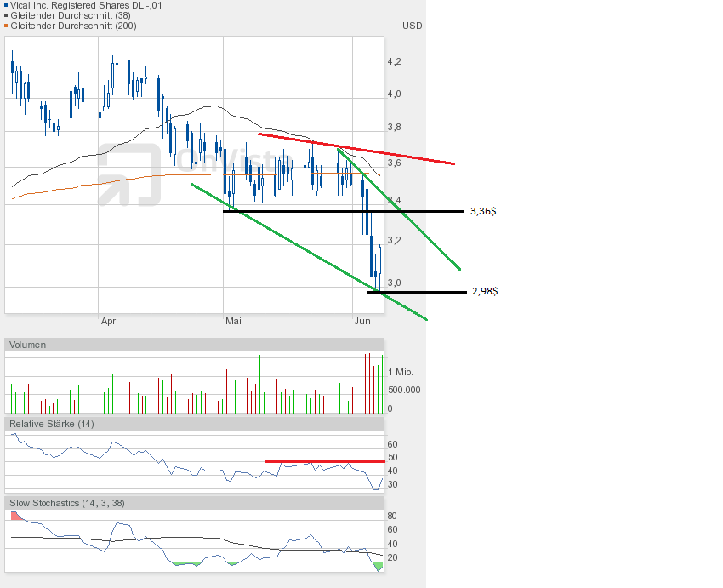Click the 'Apr' month marker on time axis
The image size is (723, 588).
pyautogui.click(x=108, y=321)
